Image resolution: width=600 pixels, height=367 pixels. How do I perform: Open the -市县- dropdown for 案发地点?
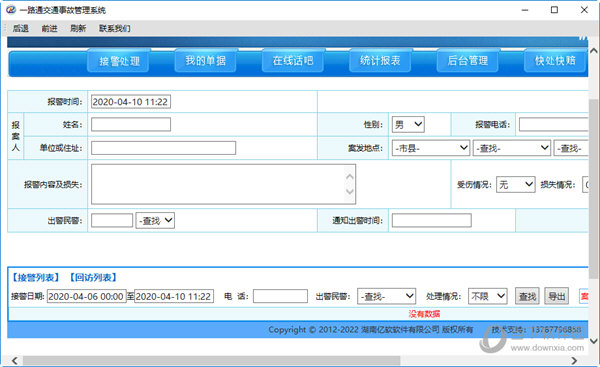[431, 148]
